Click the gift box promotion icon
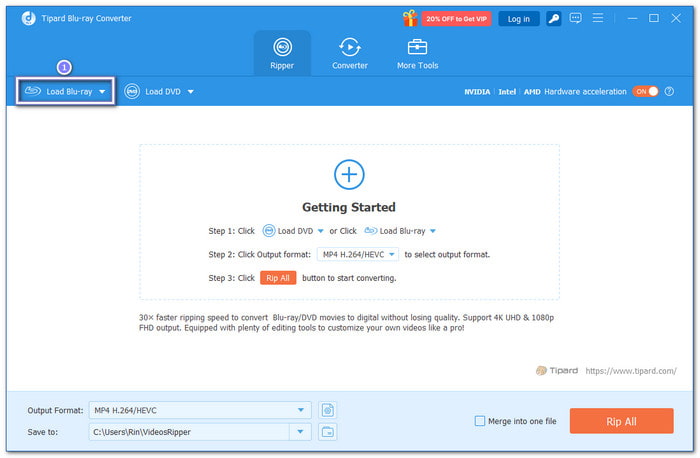 pyautogui.click(x=410, y=18)
